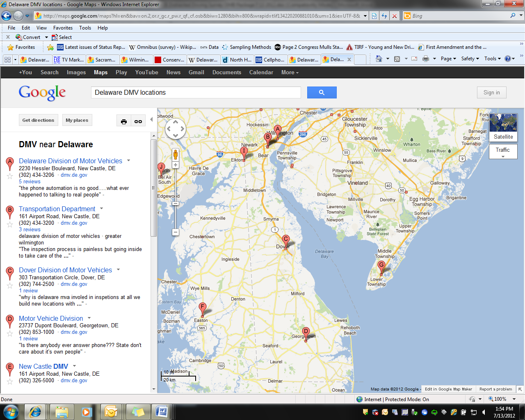
Task: Click the Home icon in command bar
Action: 379,59
